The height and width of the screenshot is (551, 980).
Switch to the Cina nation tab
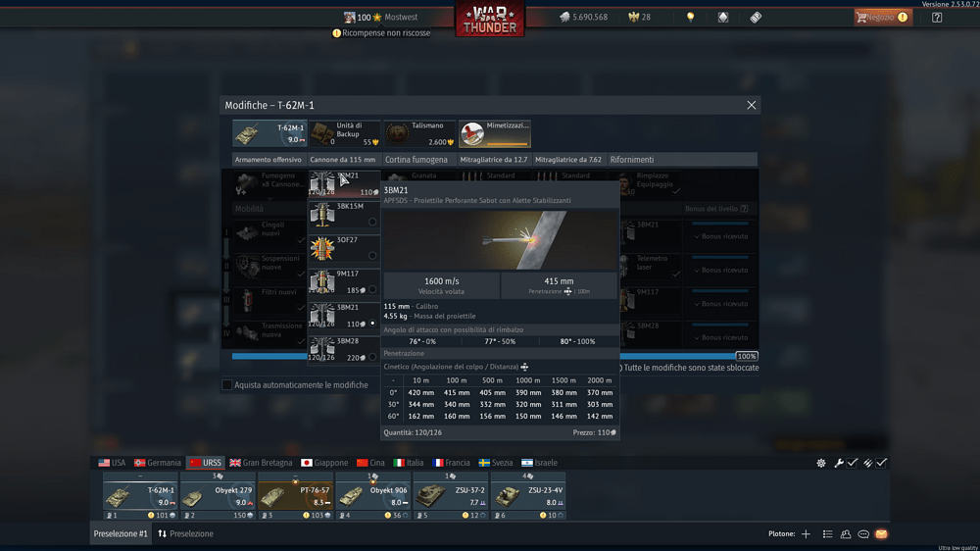(x=370, y=463)
